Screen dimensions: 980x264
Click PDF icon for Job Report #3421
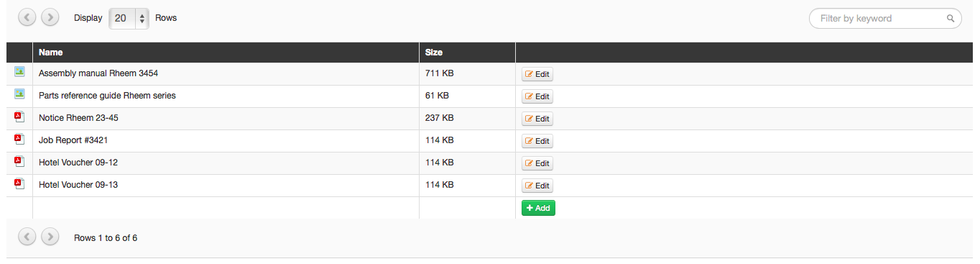(19, 139)
